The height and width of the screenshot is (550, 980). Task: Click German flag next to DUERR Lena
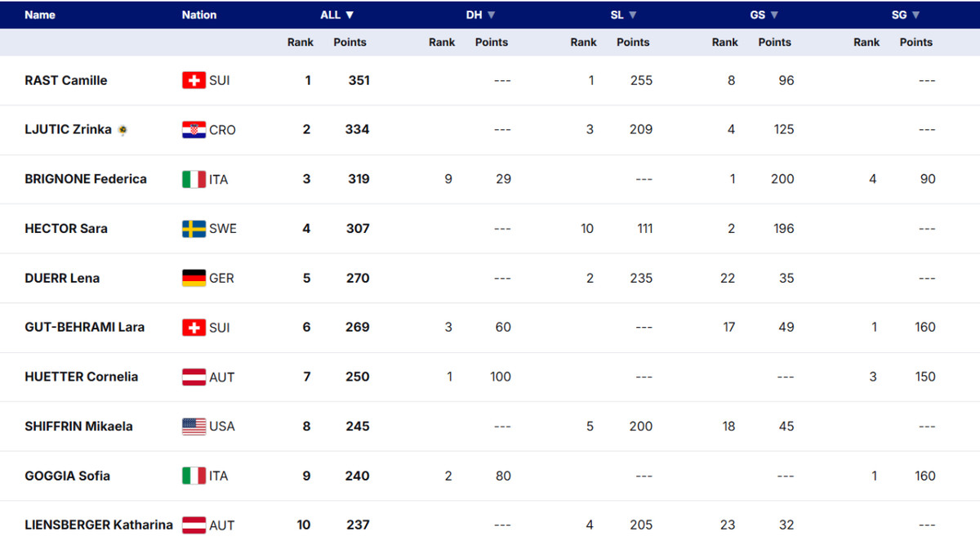point(194,278)
